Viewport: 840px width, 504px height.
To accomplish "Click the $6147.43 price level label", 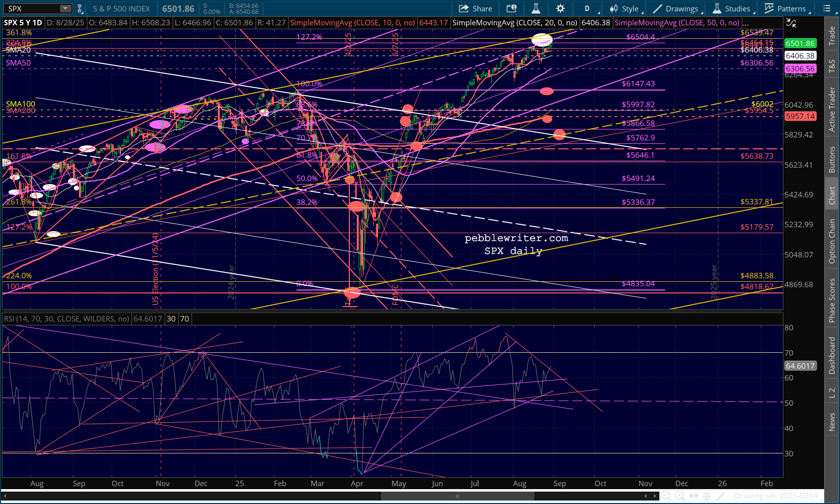I will [638, 84].
